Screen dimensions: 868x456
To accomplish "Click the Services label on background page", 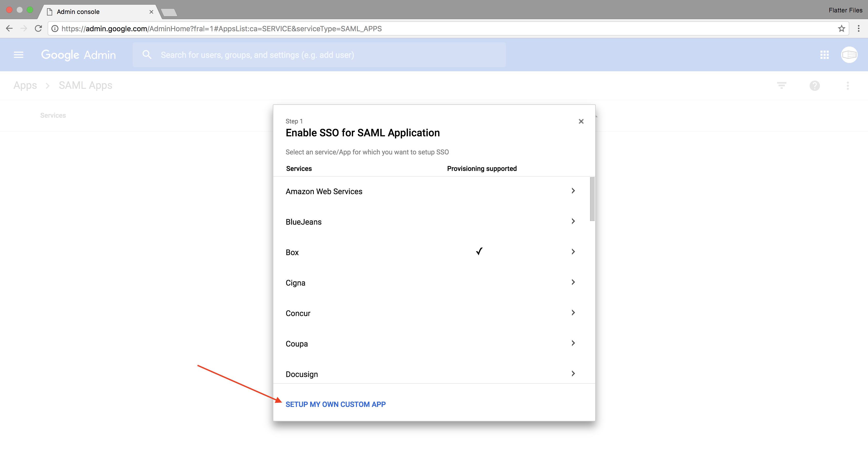I will click(x=53, y=115).
